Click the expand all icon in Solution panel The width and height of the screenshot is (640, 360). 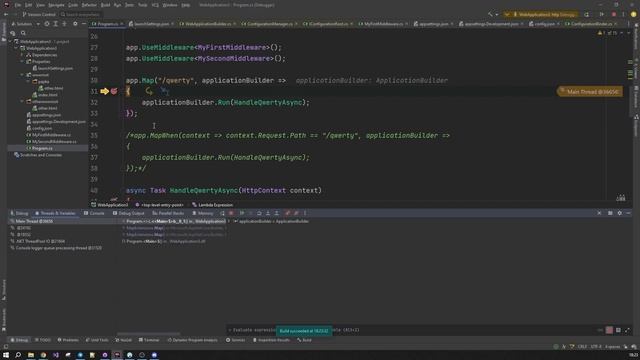(56, 24)
